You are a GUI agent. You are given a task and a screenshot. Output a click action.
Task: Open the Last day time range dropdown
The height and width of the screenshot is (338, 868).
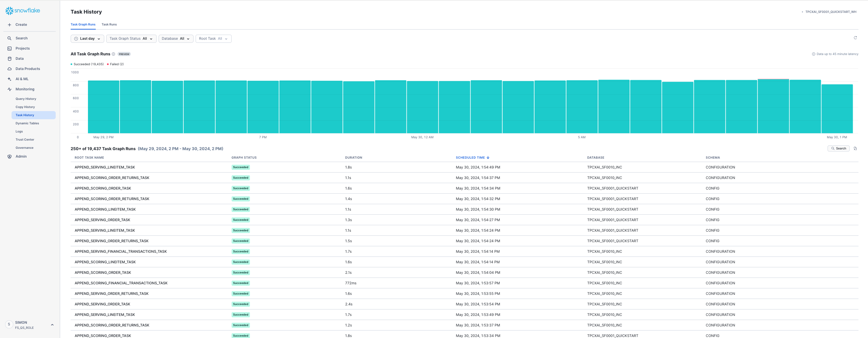(x=87, y=39)
